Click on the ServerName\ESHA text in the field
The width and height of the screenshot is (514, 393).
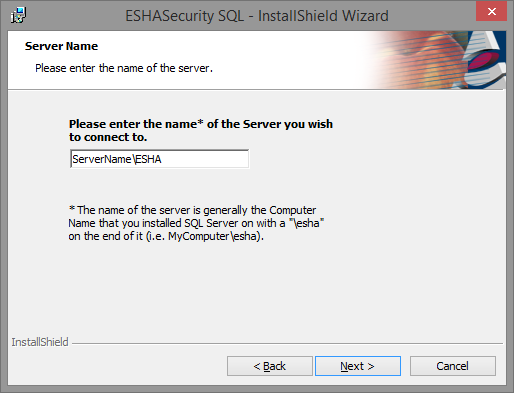[x=117, y=159]
